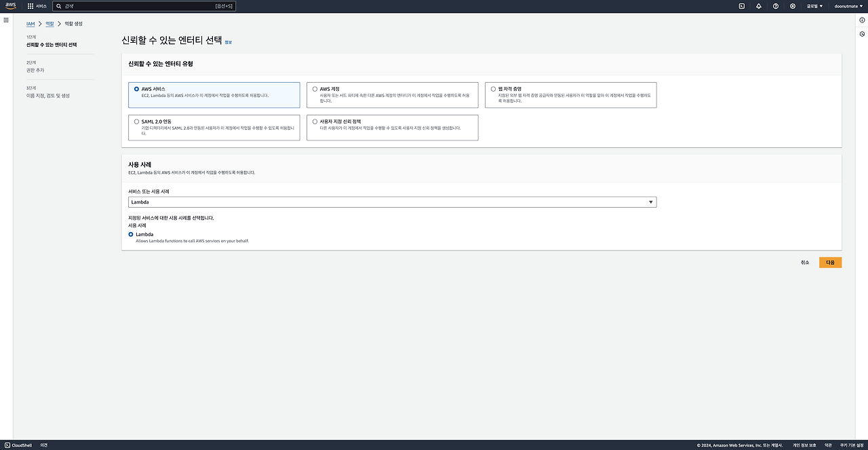Open the tutorials clock icon at right edge
The width and height of the screenshot is (868, 450).
[x=862, y=34]
